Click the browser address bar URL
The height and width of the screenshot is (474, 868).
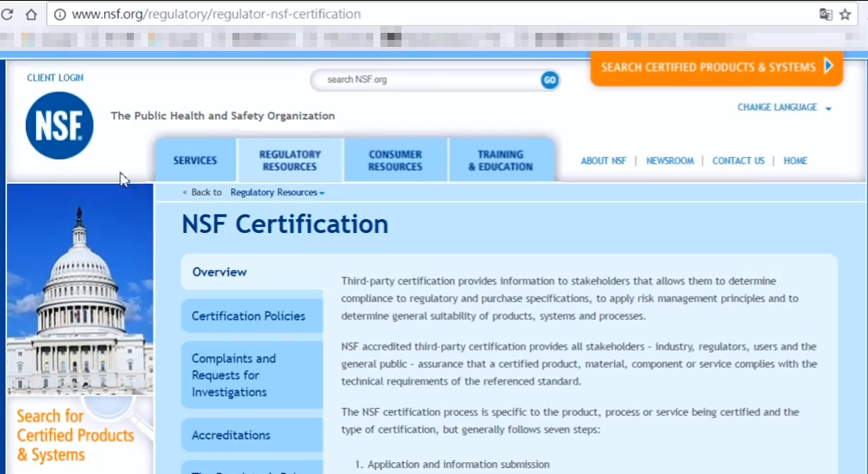pos(216,14)
